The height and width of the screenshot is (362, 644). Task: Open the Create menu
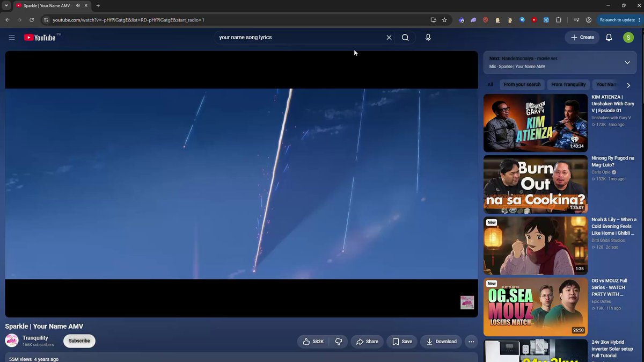click(582, 38)
